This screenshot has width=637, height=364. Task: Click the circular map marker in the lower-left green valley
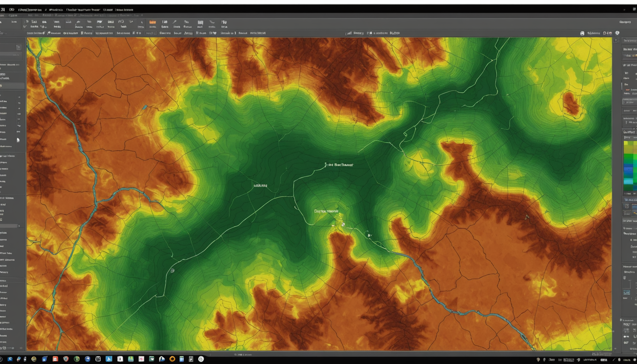click(x=172, y=271)
